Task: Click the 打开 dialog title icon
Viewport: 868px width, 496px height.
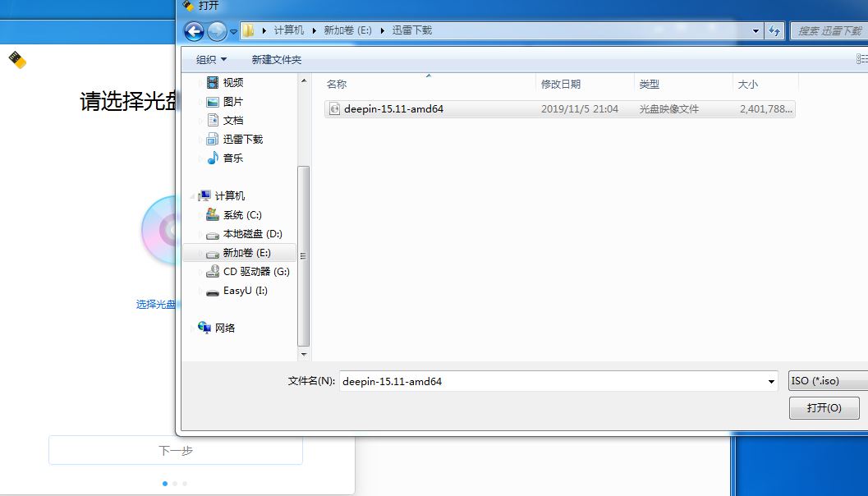Action: click(x=188, y=6)
